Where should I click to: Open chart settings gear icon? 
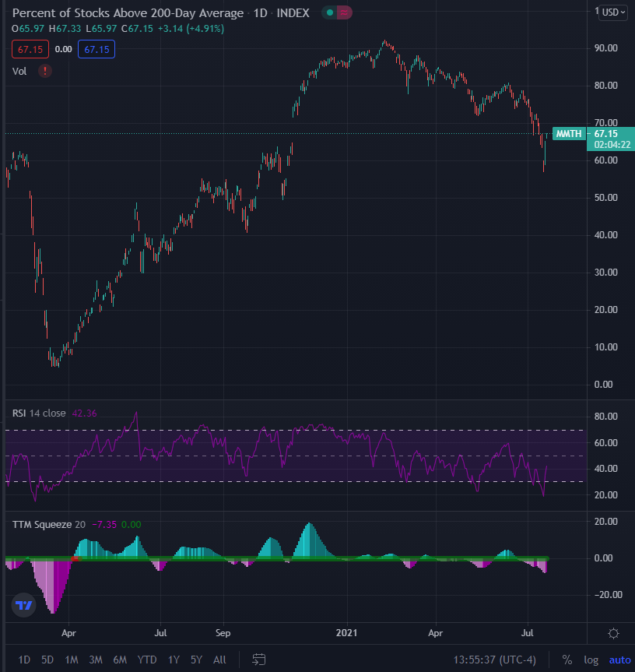tap(613, 633)
